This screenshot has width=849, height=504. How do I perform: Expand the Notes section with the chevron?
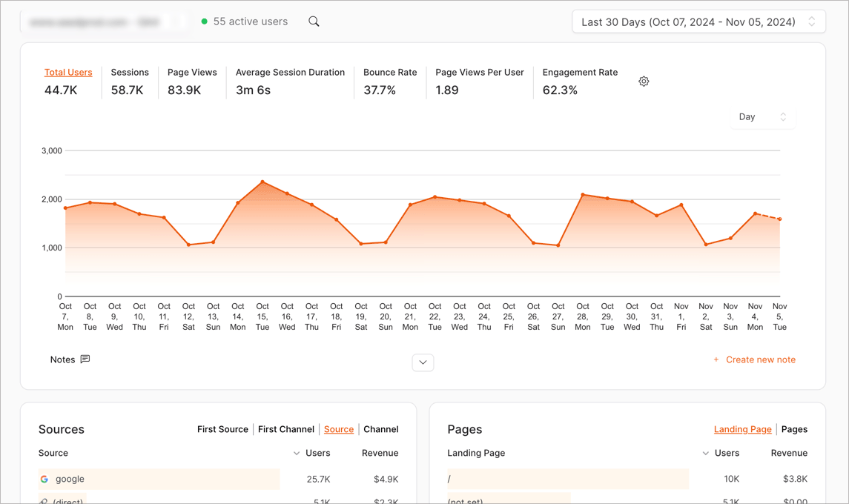point(423,362)
